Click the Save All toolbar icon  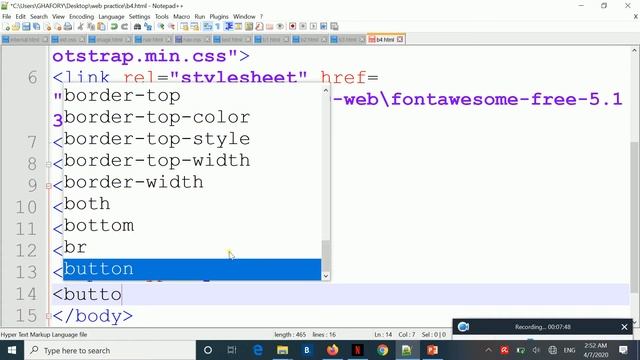pos(36,27)
